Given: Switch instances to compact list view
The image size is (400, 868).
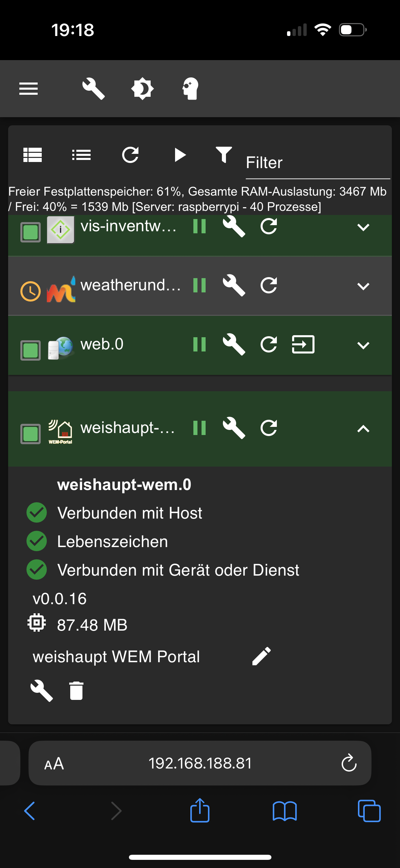Looking at the screenshot, I should 81,155.
